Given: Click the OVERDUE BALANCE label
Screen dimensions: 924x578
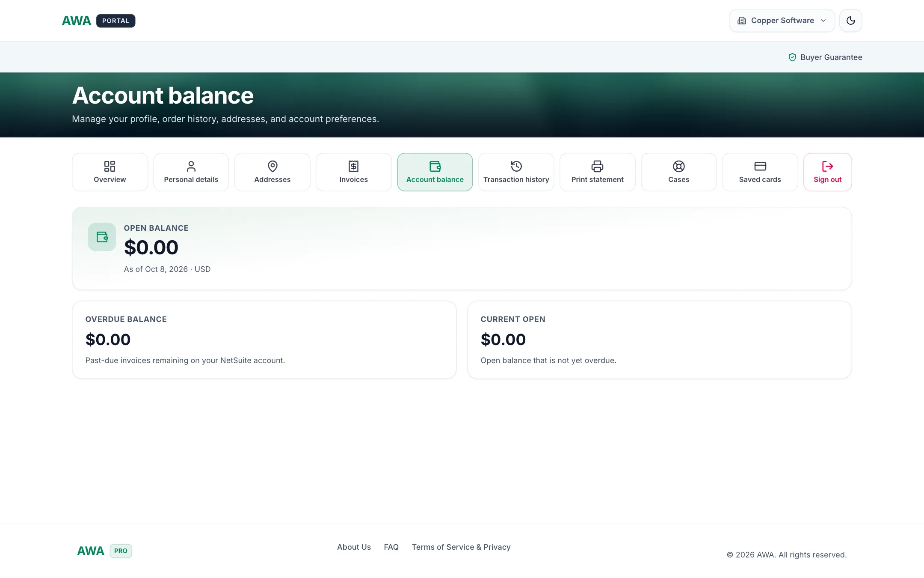Looking at the screenshot, I should tap(126, 319).
